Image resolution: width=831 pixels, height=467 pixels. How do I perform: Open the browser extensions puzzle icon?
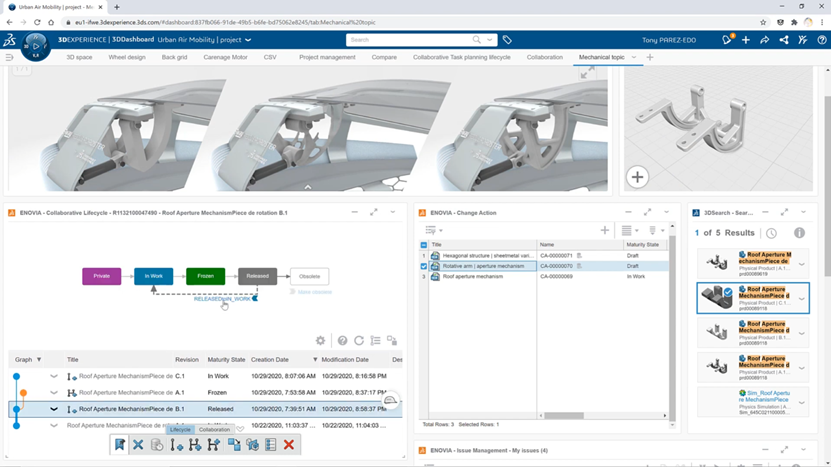[794, 22]
